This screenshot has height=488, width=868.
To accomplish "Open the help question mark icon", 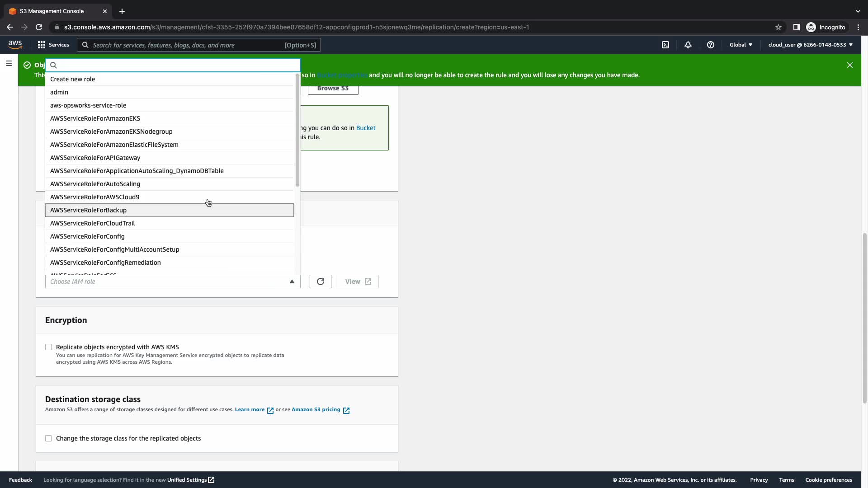I will click(x=710, y=45).
